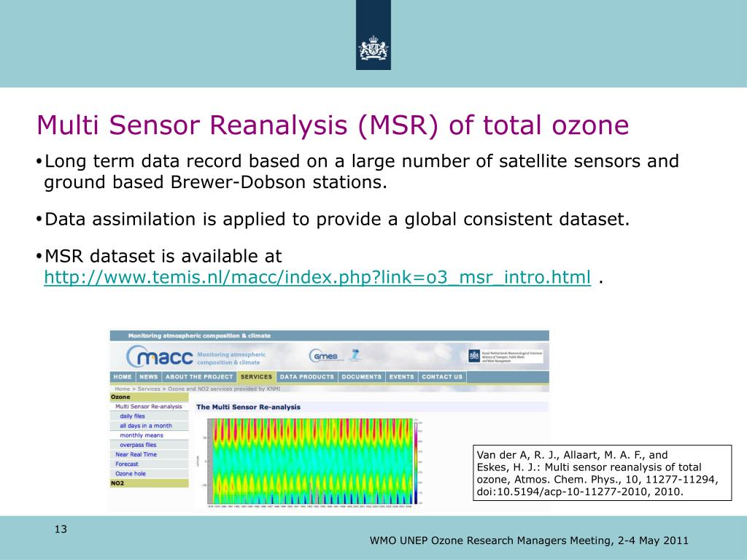747x560 pixels.
Task: Open Multi Sensor Re-analysis in the sidebar
Action: (149, 407)
